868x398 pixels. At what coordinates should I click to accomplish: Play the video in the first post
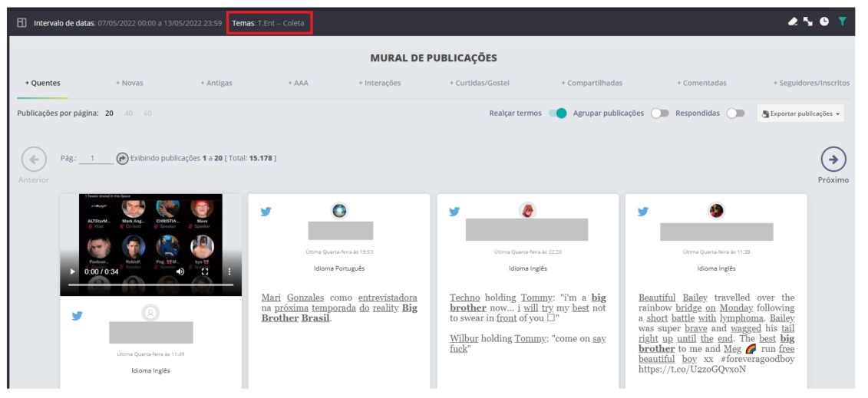73,271
